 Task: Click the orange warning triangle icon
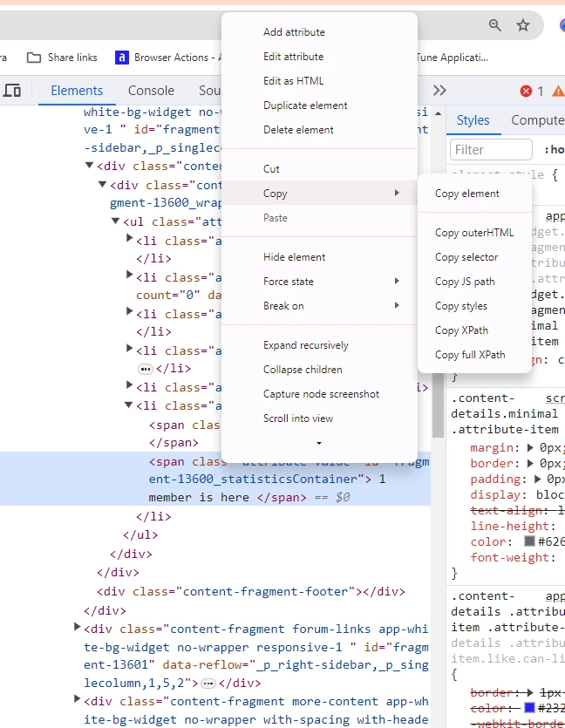pyautogui.click(x=558, y=91)
